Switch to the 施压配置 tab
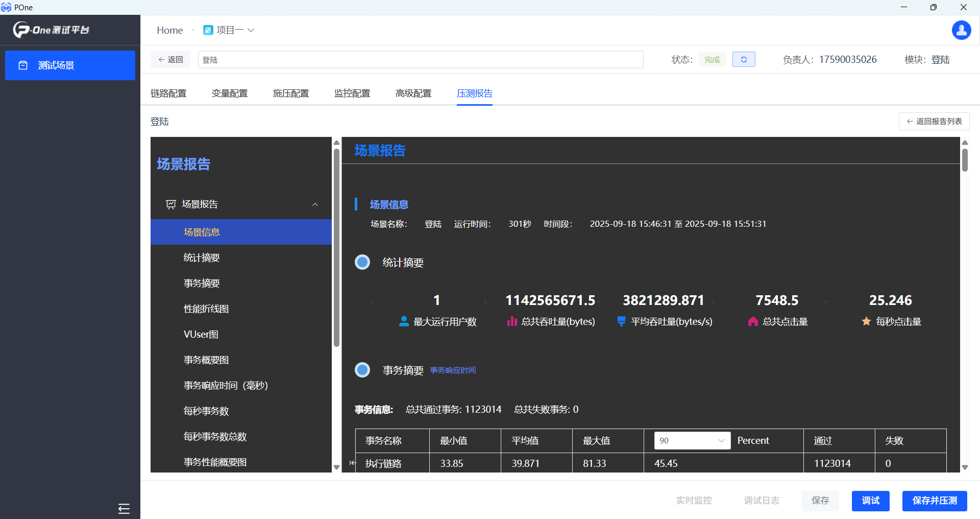Screen dimensions: 980x519 (291, 93)
